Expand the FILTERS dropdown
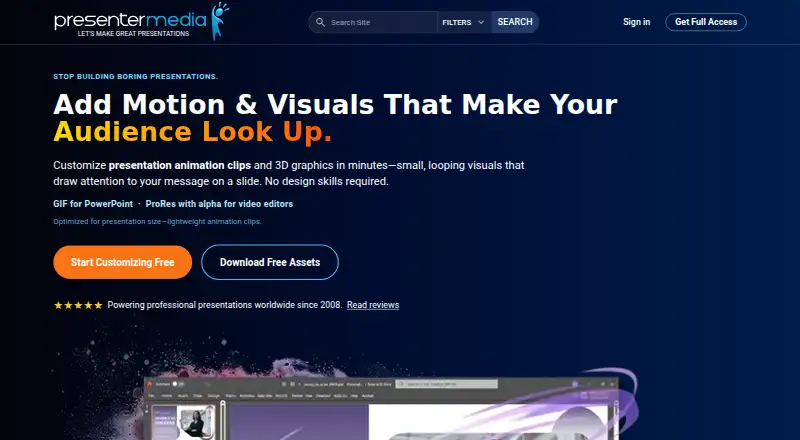Screen dimensions: 800x440 (464, 22)
